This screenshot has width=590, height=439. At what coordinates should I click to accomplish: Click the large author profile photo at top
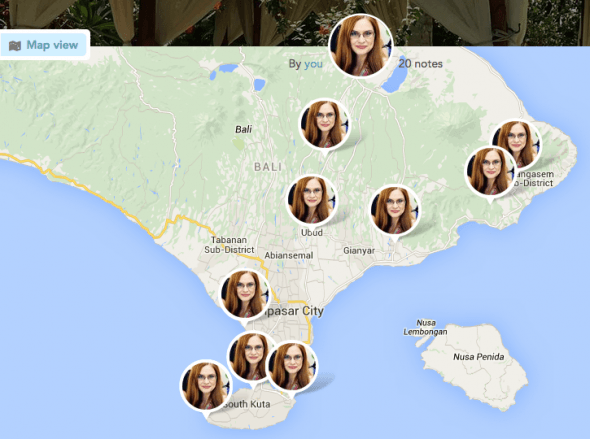click(361, 46)
